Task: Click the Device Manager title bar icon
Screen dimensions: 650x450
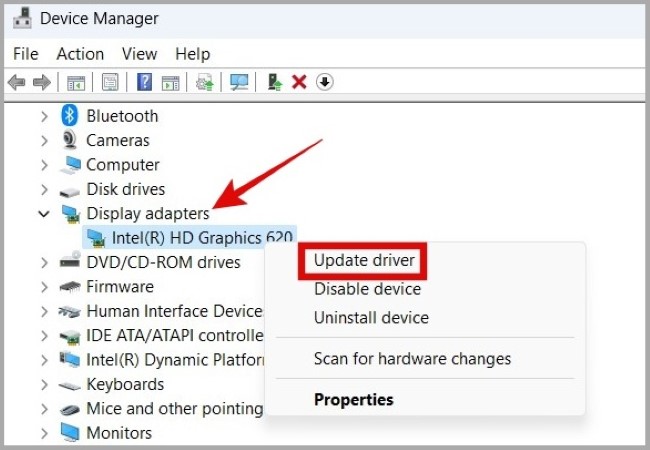Action: tap(22, 18)
